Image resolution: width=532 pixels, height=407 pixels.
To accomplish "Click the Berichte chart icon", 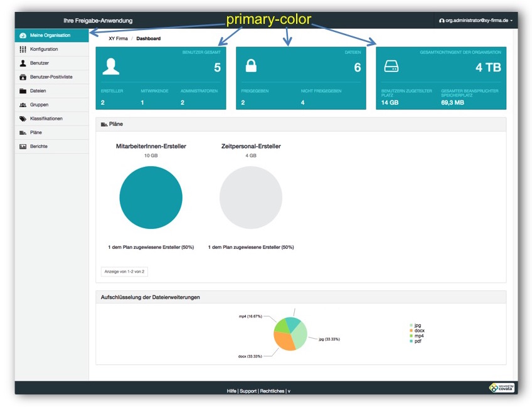I will click(23, 147).
